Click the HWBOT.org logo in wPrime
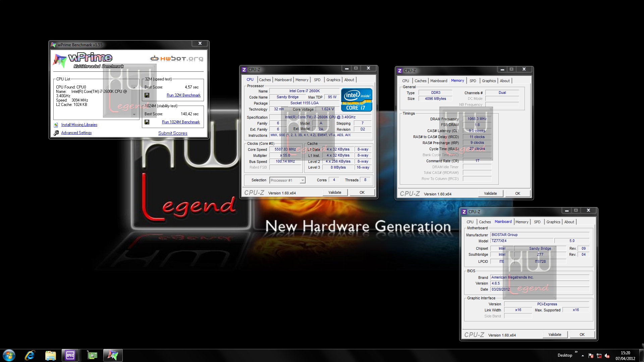This screenshot has width=644, height=362. pos(177,59)
